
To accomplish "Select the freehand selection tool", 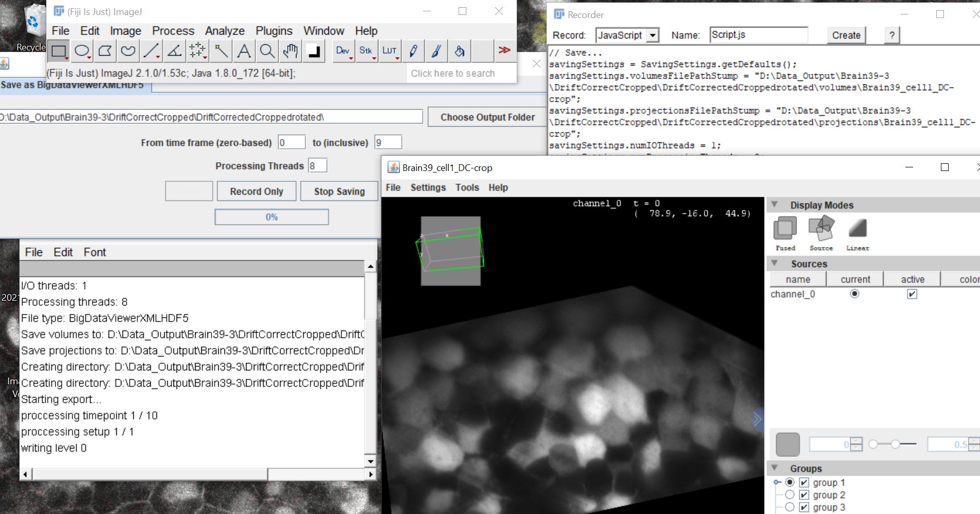I will pyautogui.click(x=127, y=50).
